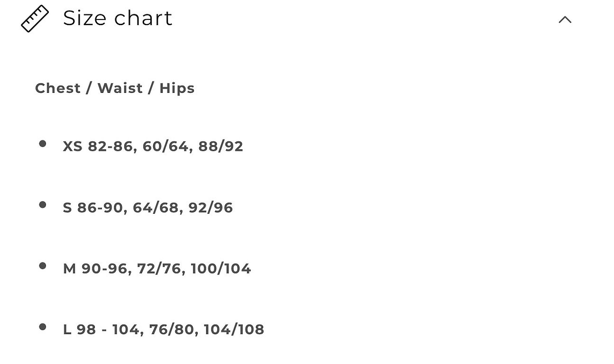Click the word Hips in header
The height and width of the screenshot is (364, 614).
point(177,88)
